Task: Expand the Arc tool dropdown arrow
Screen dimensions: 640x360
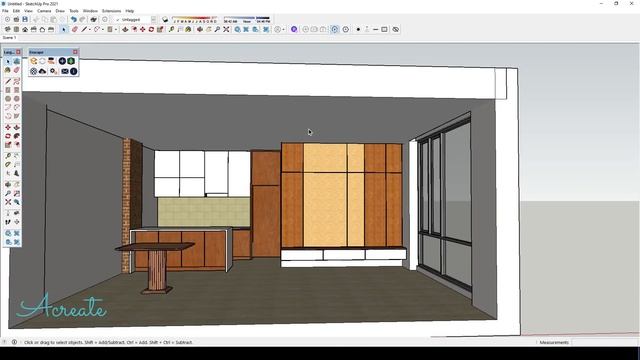Action: pyautogui.click(x=103, y=30)
